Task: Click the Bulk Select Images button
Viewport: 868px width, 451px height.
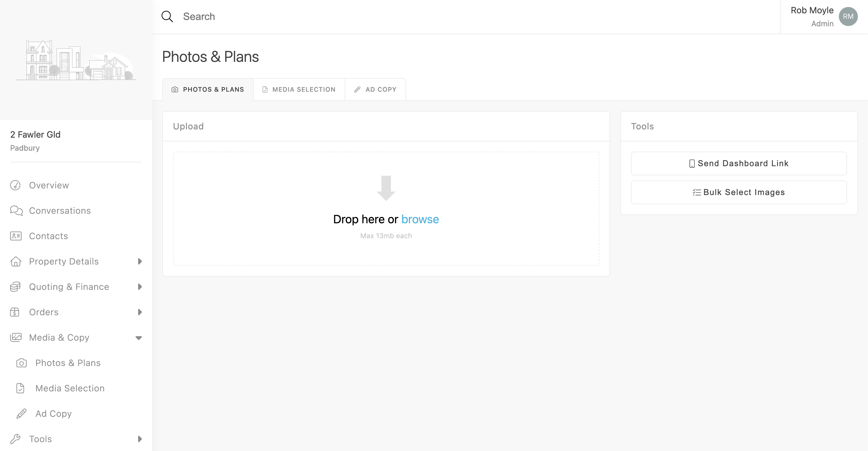Action: point(739,192)
